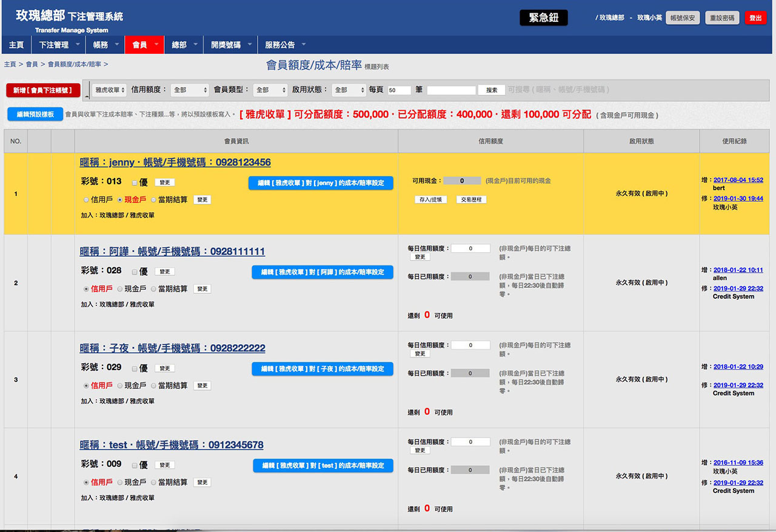Open 帳號保安 account security
The height and width of the screenshot is (532, 776).
[x=683, y=18]
